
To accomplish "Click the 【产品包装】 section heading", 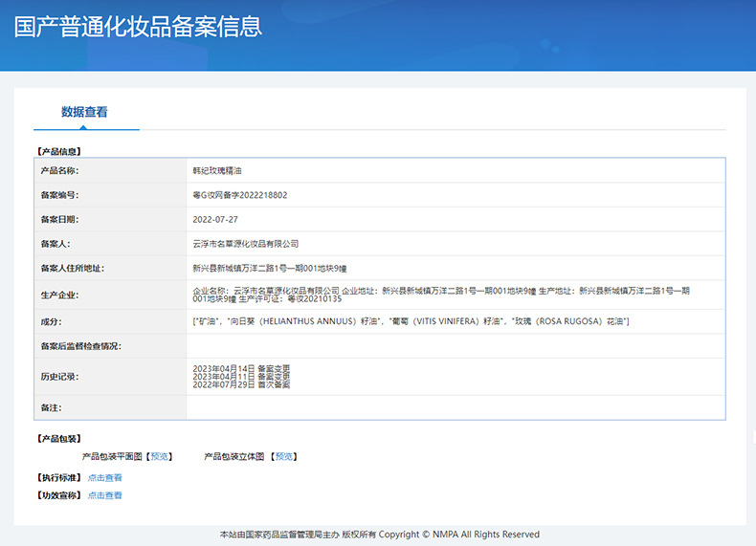I will coord(59,439).
